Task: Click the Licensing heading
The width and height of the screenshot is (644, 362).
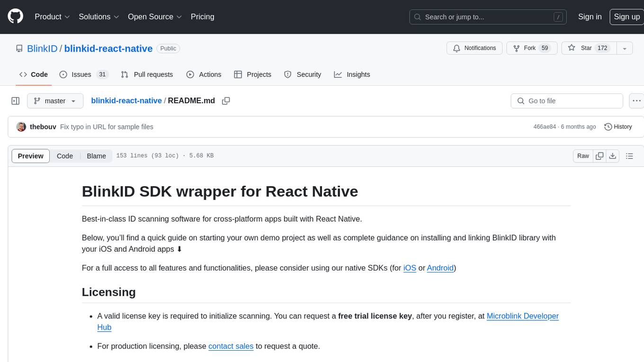Action: [109, 292]
